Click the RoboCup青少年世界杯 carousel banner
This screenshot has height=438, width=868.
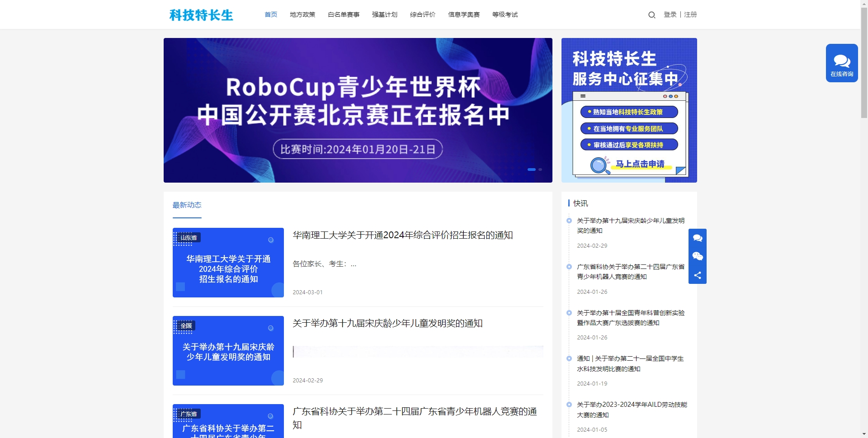pos(358,110)
